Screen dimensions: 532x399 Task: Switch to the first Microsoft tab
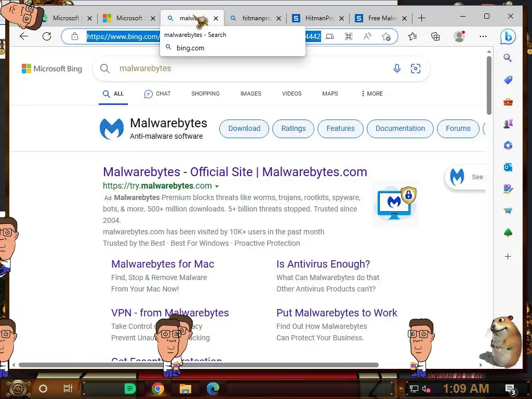[x=65, y=18]
